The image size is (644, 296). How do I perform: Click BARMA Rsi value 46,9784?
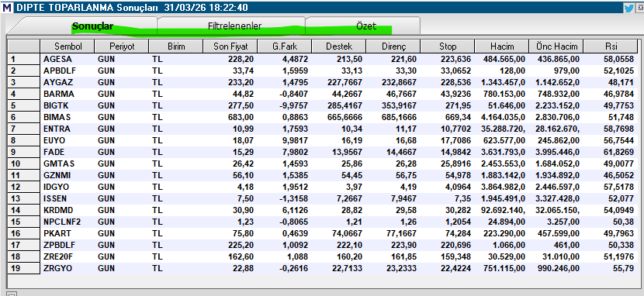pyautogui.click(x=619, y=94)
